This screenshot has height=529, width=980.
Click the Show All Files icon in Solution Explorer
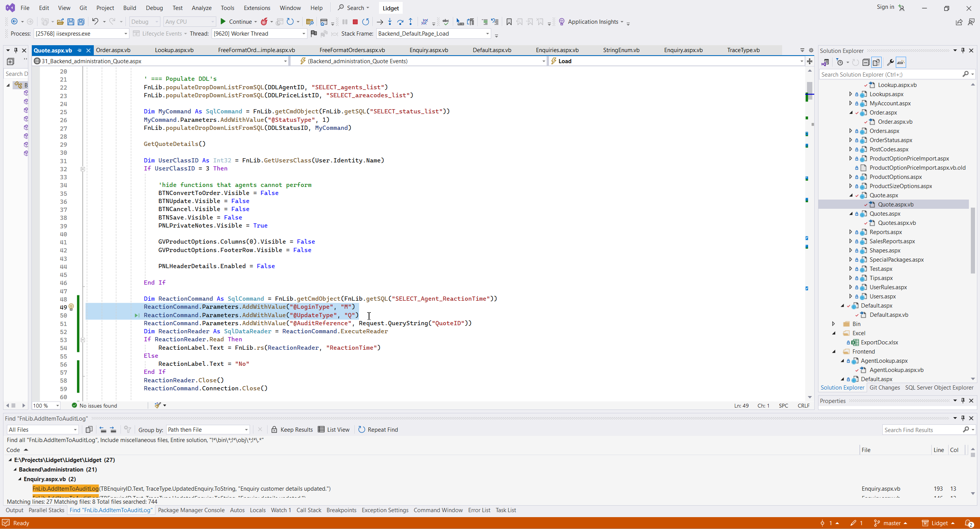click(876, 62)
